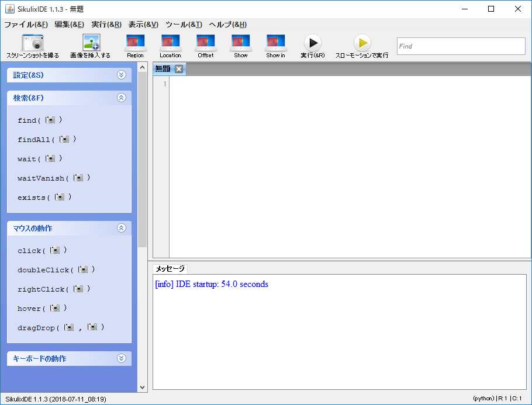The width and height of the screenshot is (532, 405).
Task: Open the 実行(&R) menu
Action: pyautogui.click(x=106, y=25)
